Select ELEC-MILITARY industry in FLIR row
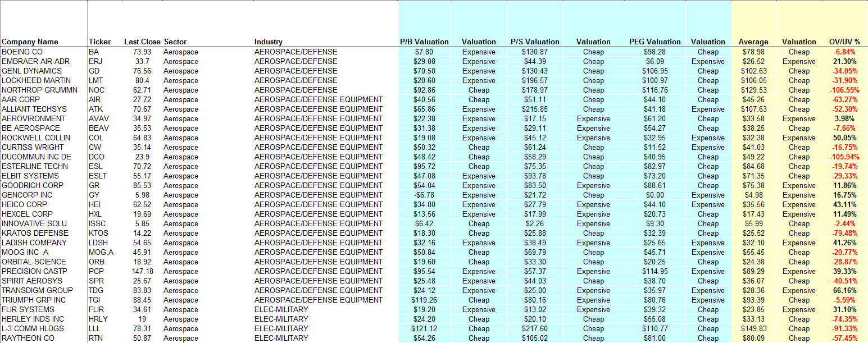This screenshot has height=343, width=868. [281, 309]
